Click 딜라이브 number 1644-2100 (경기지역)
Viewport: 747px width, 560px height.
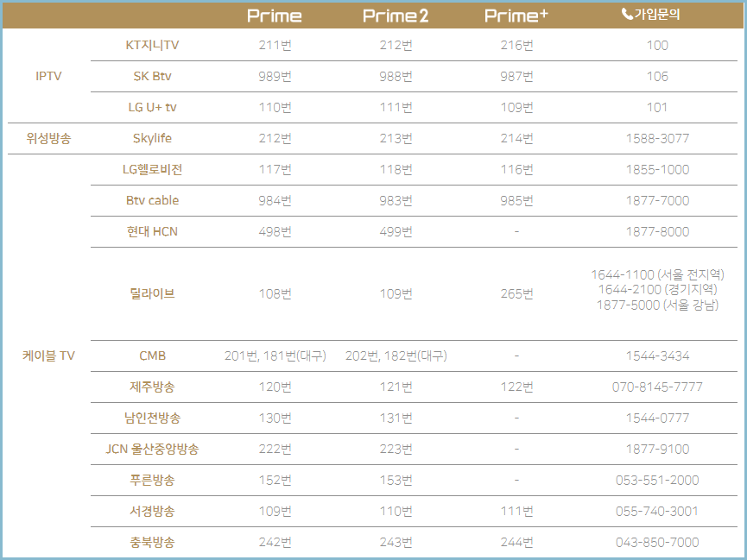pyautogui.click(x=657, y=290)
